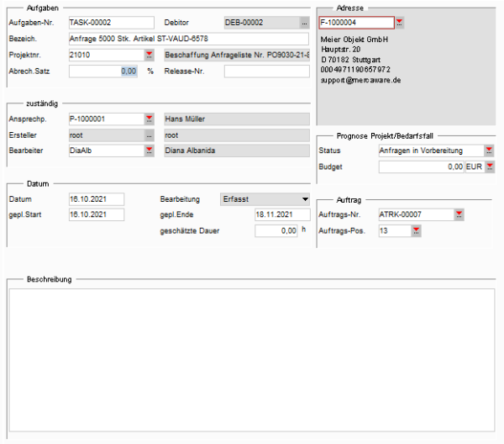504x444 pixels.
Task: Expand the Status dropdown Anfragen in Vorbereitung
Action: [489, 151]
